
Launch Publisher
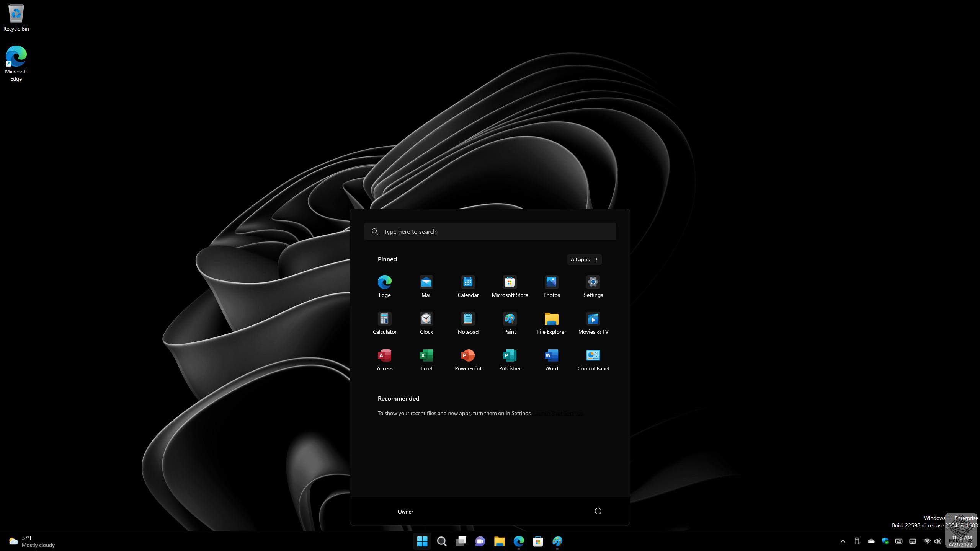510,360
